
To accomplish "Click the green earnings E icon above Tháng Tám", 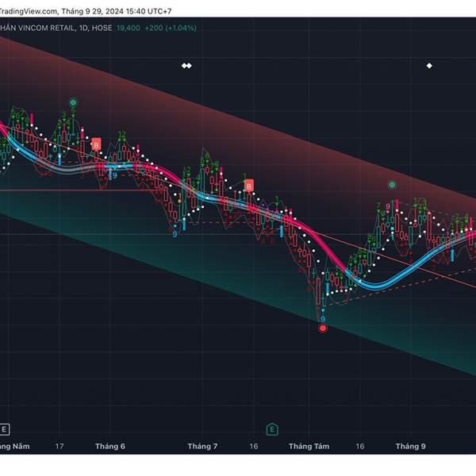I will [x=272, y=429].
